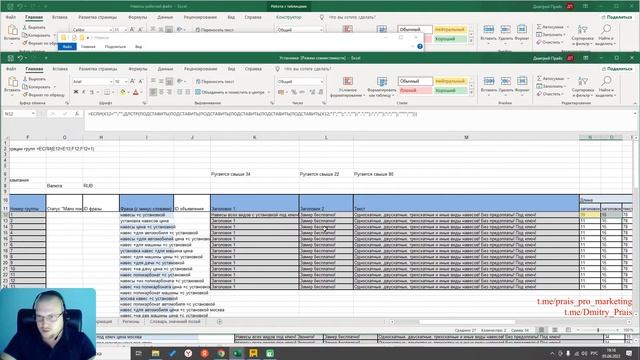Open Format as Table in front window

click(382, 87)
